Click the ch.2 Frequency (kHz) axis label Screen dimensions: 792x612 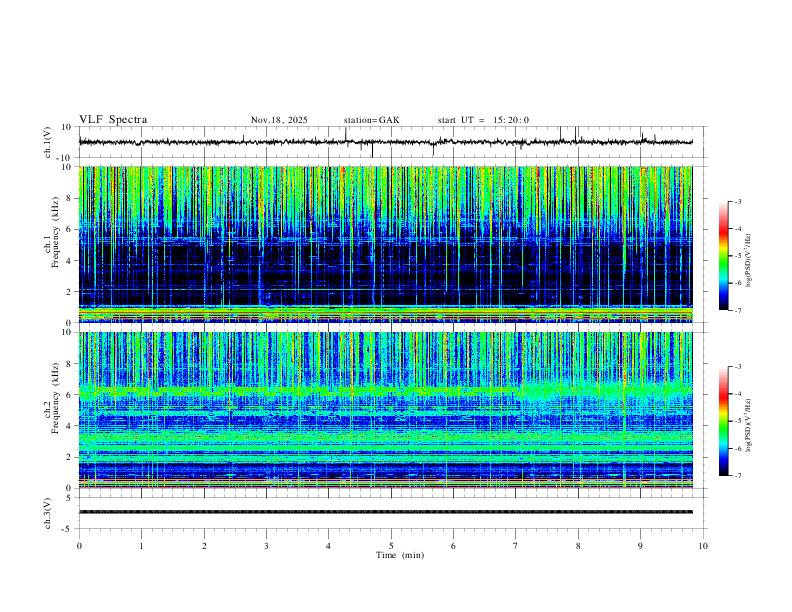point(52,398)
